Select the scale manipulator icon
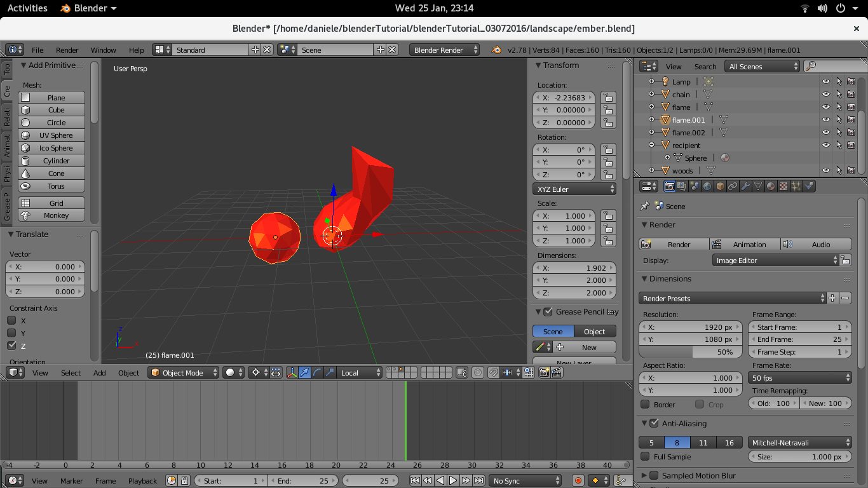 point(330,373)
